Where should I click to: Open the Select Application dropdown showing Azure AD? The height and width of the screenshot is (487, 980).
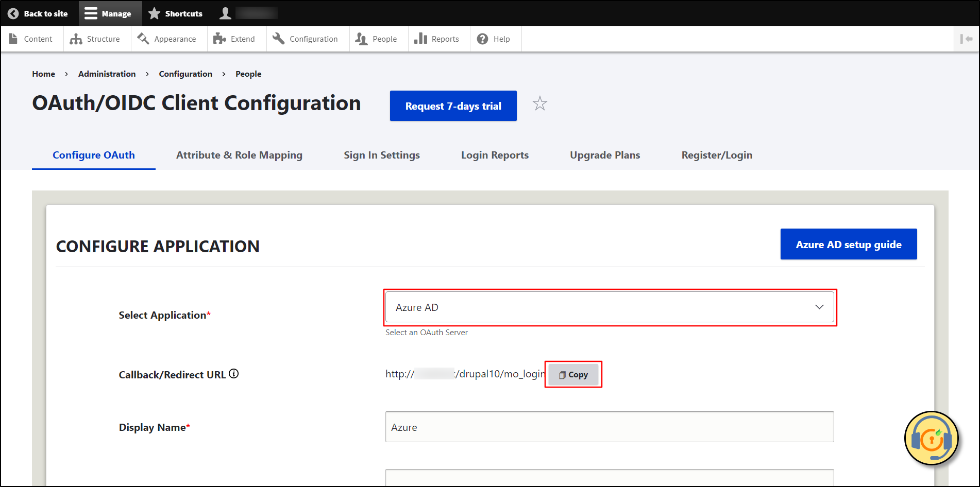point(610,307)
